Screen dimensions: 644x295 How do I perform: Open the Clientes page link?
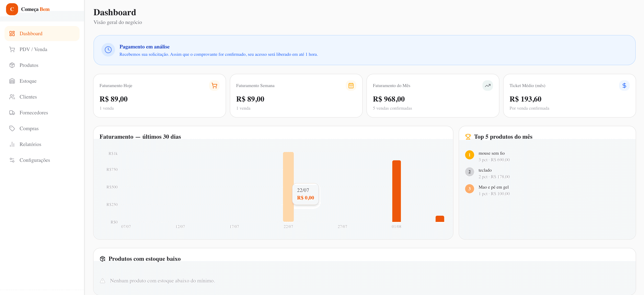point(42,97)
